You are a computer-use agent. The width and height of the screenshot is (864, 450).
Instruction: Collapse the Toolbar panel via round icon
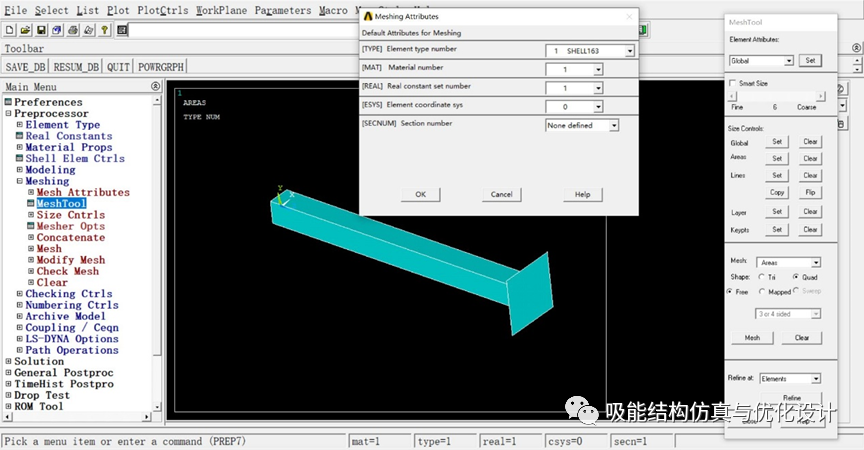click(856, 48)
